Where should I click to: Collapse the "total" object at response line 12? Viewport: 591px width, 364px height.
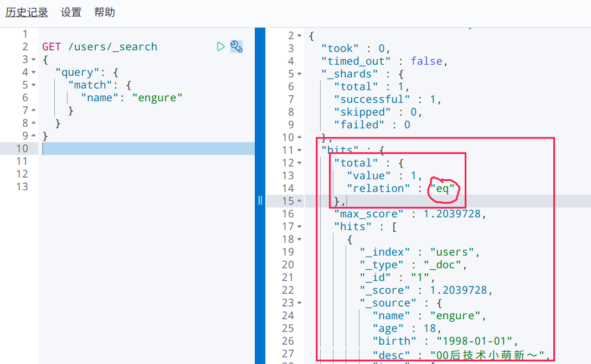coord(299,163)
